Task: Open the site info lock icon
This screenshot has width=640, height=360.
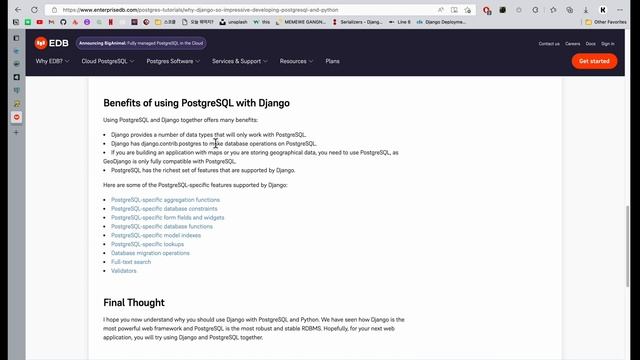Action: (54, 10)
